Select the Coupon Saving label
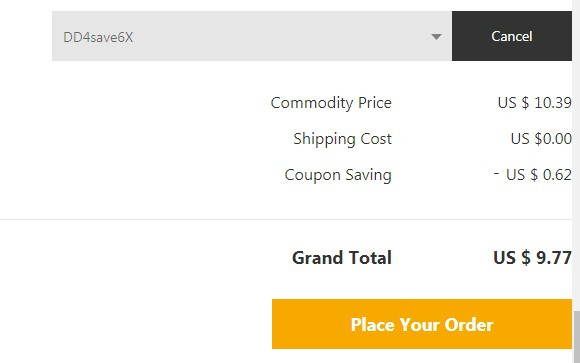Screen dimensions: 580x363 (x=338, y=175)
